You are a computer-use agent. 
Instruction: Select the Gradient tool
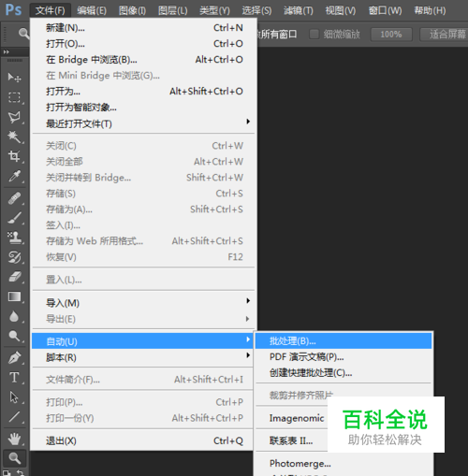click(x=14, y=296)
